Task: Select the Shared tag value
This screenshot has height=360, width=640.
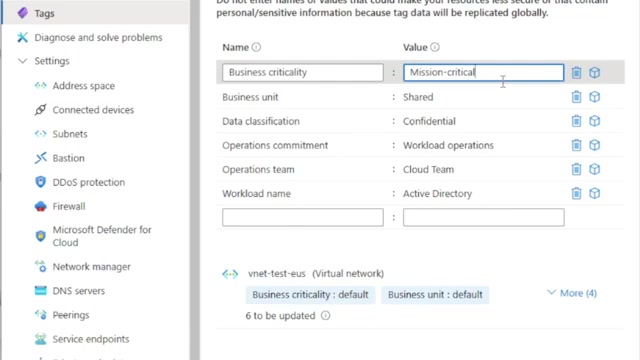Action: (418, 97)
